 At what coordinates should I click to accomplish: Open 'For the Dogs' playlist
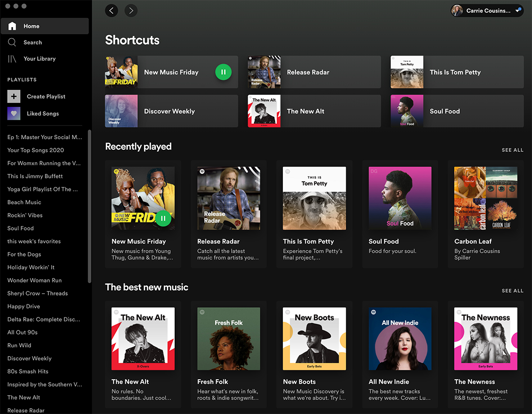24,255
